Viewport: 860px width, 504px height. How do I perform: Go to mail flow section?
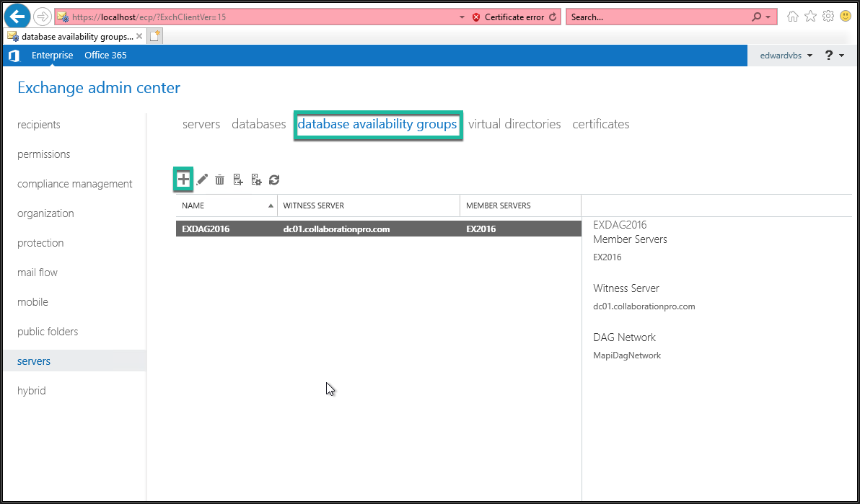coord(38,273)
